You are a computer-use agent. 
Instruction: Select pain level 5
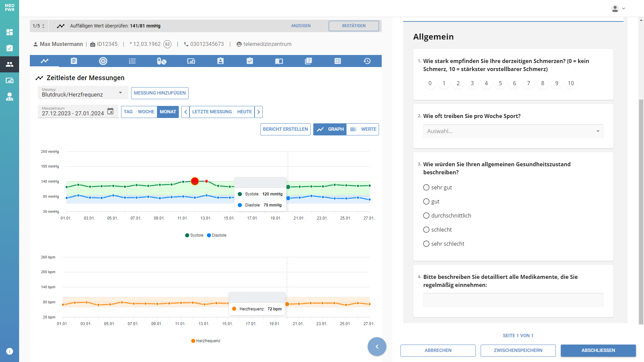500,83
